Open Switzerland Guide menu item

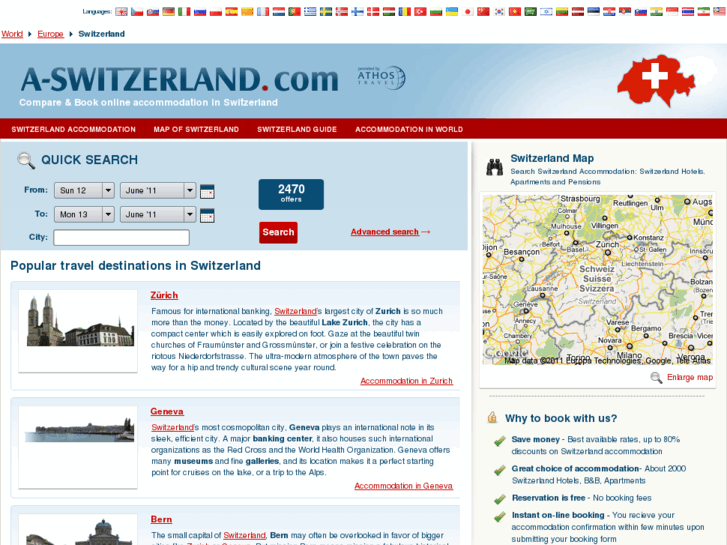pyautogui.click(x=297, y=129)
